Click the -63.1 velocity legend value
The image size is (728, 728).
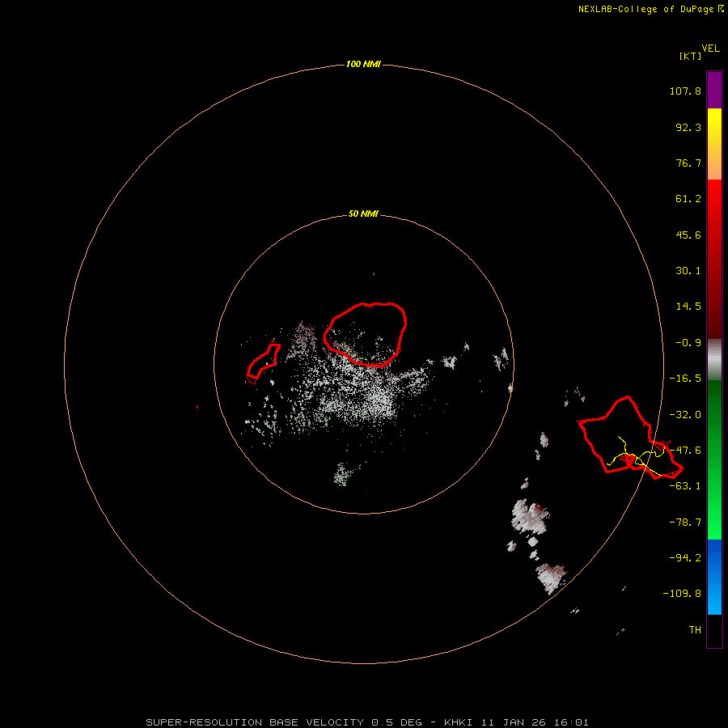point(685,486)
